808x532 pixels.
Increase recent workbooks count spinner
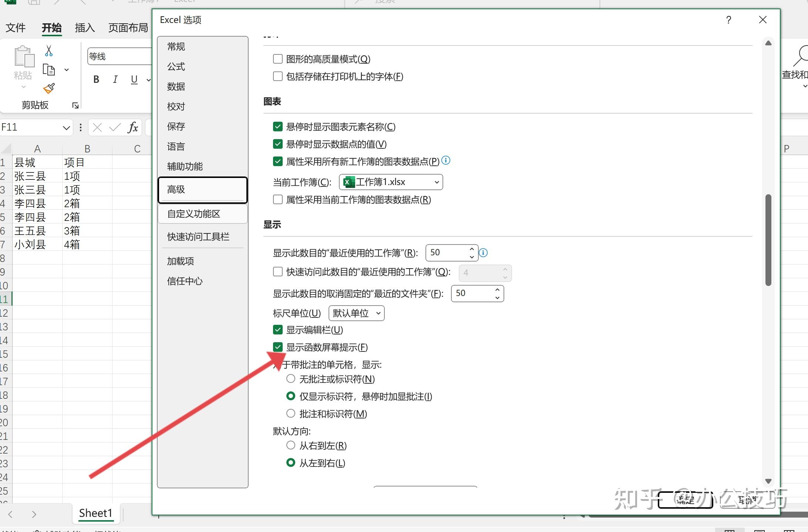point(472,249)
